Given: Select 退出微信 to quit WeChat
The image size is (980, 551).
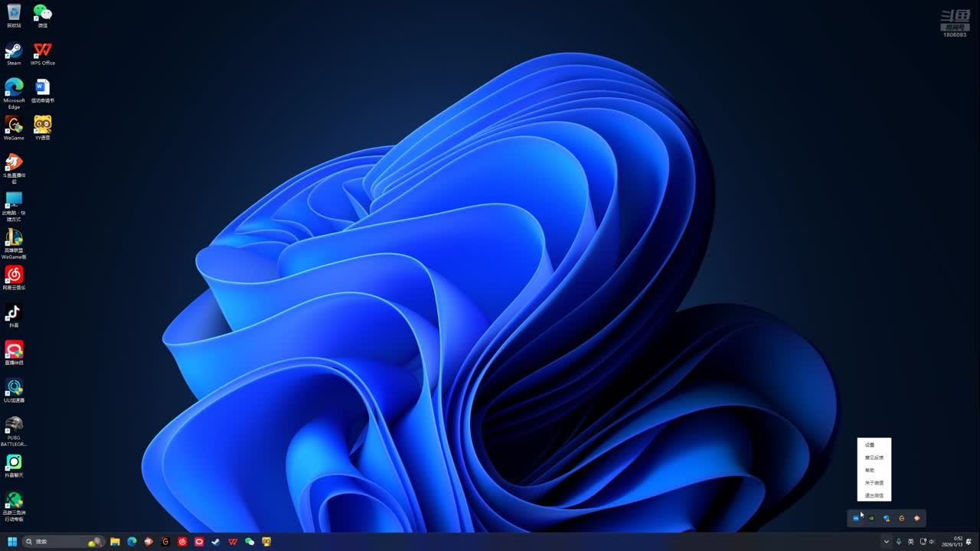Looking at the screenshot, I should 874,496.
